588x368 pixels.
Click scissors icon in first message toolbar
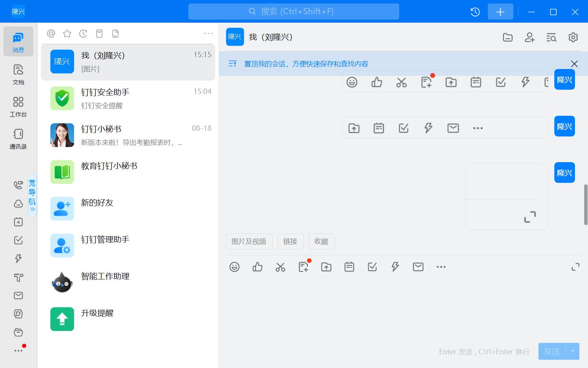[401, 82]
